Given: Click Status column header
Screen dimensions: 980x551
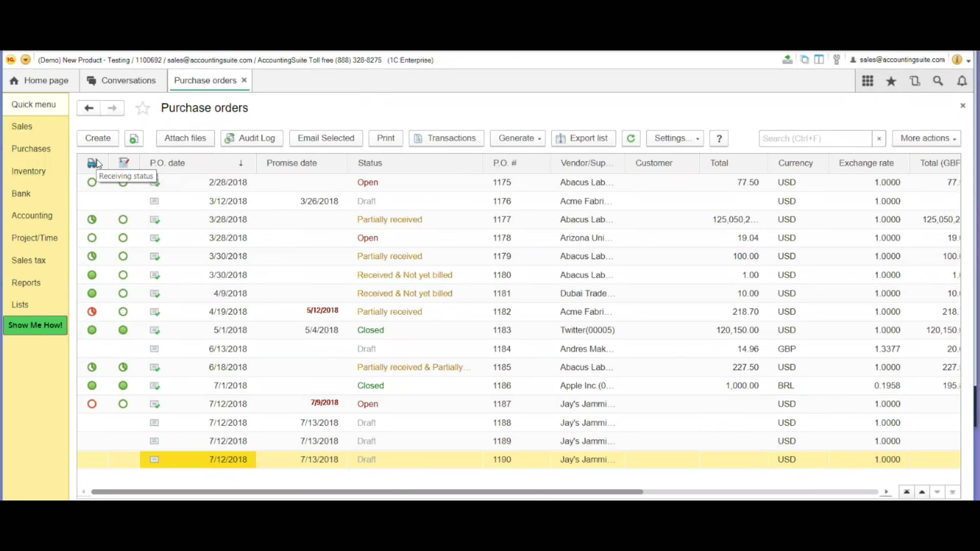Looking at the screenshot, I should (x=414, y=163).
